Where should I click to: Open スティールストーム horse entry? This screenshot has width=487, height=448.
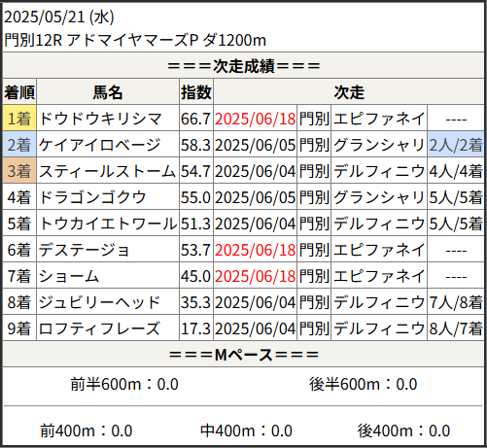(107, 171)
